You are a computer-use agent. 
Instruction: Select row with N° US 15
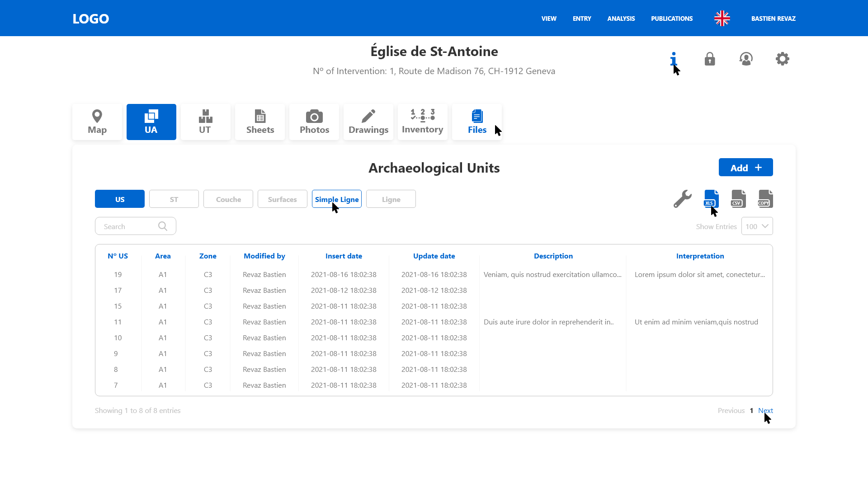coord(434,306)
